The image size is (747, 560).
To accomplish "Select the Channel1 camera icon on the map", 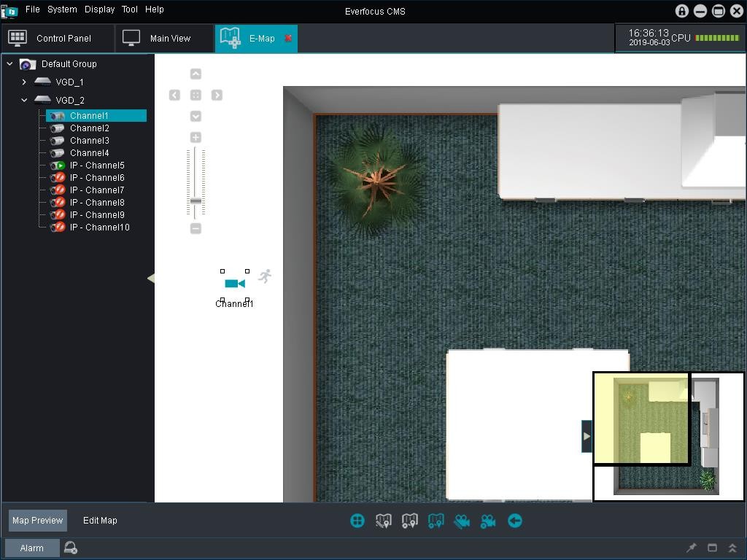I will (234, 284).
